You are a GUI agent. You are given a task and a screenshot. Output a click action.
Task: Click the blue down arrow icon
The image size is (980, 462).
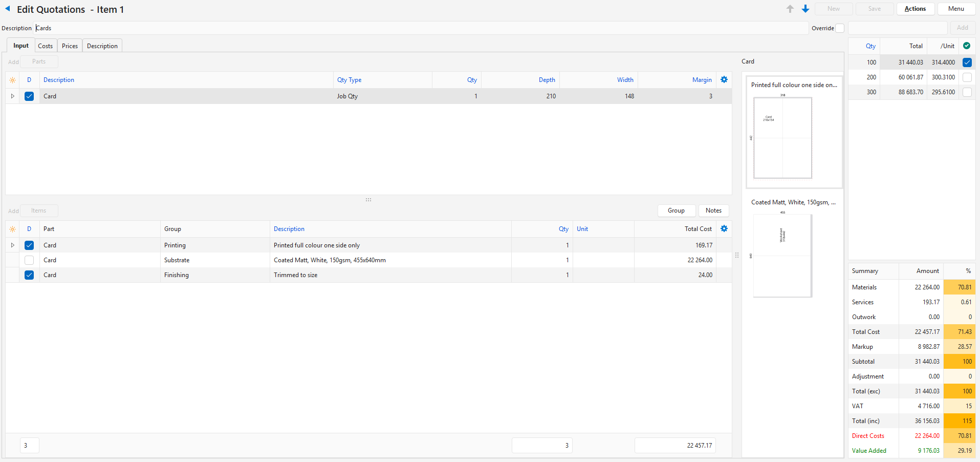point(805,9)
